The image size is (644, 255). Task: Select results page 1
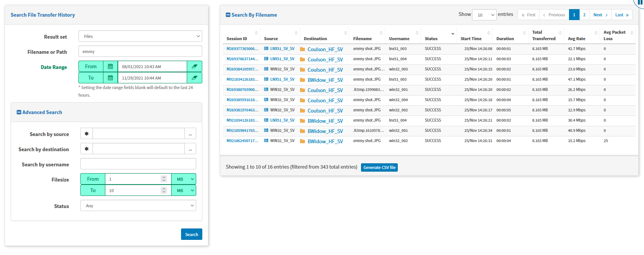[x=574, y=15]
